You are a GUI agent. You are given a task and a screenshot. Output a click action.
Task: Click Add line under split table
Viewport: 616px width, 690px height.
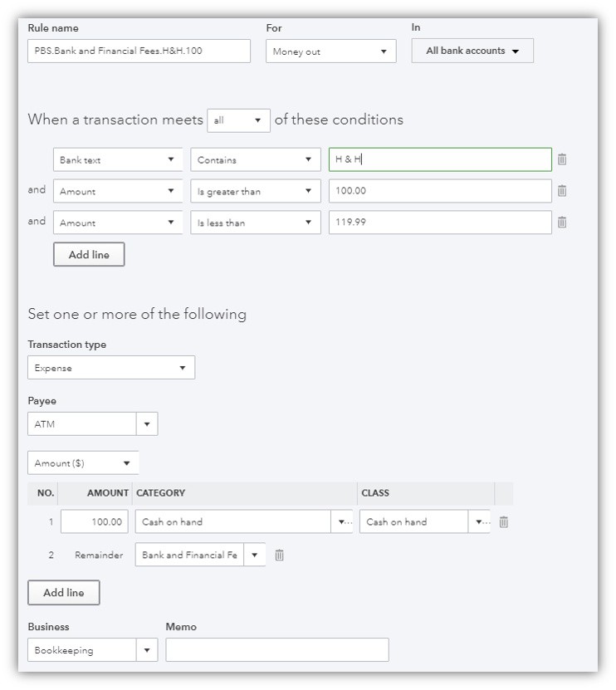(64, 592)
